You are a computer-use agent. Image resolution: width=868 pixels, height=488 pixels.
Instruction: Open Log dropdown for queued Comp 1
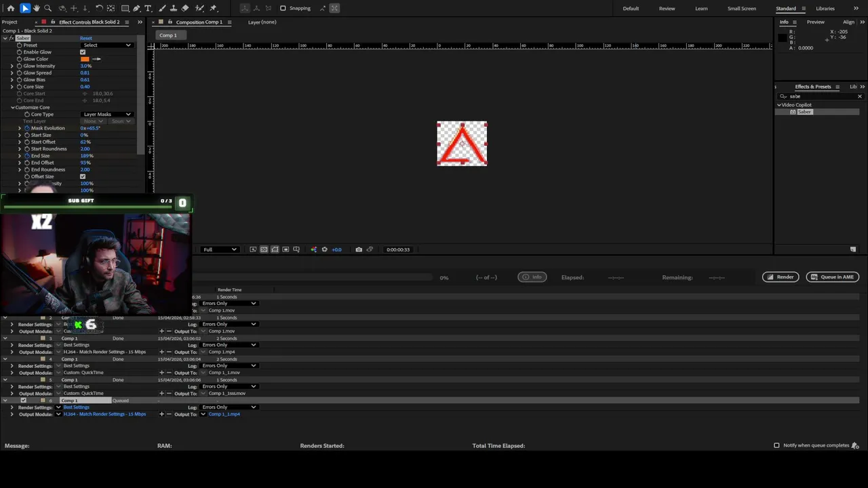(229, 407)
